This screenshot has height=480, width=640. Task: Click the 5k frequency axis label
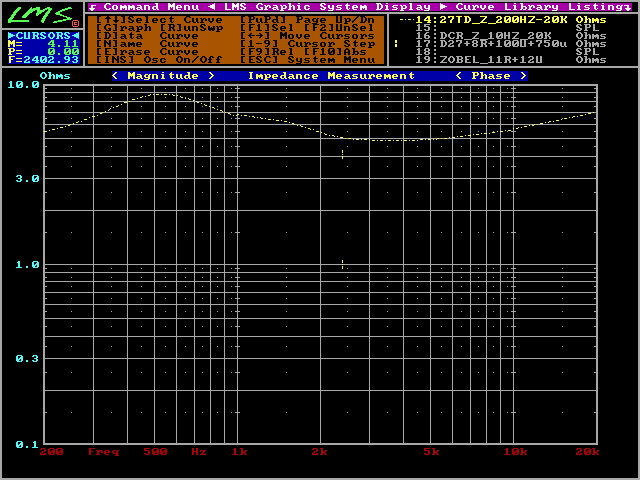point(431,452)
